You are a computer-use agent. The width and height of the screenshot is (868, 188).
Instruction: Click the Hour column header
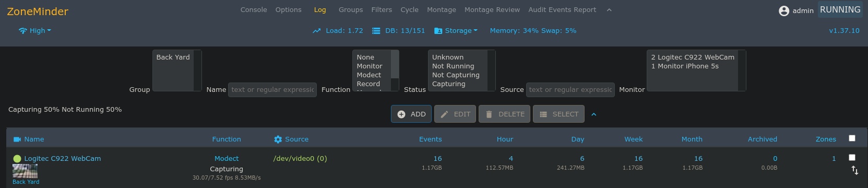[x=505, y=139]
